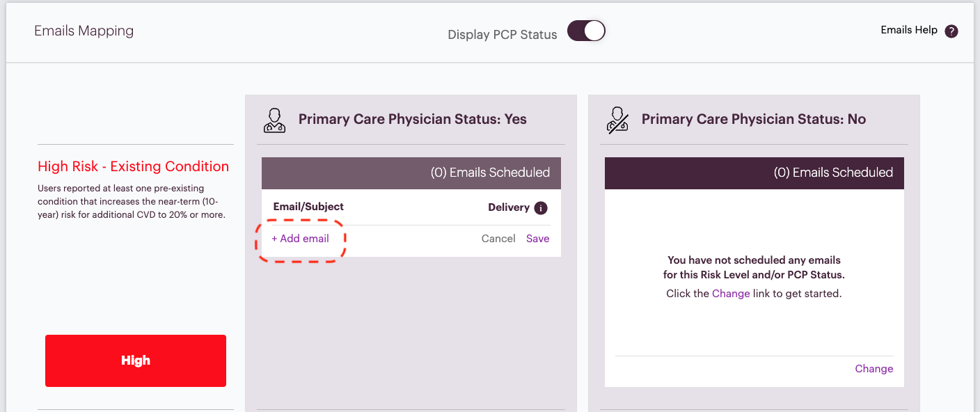Click the Emails Scheduled header under PCP Yes
The width and height of the screenshot is (980, 412).
click(x=411, y=173)
